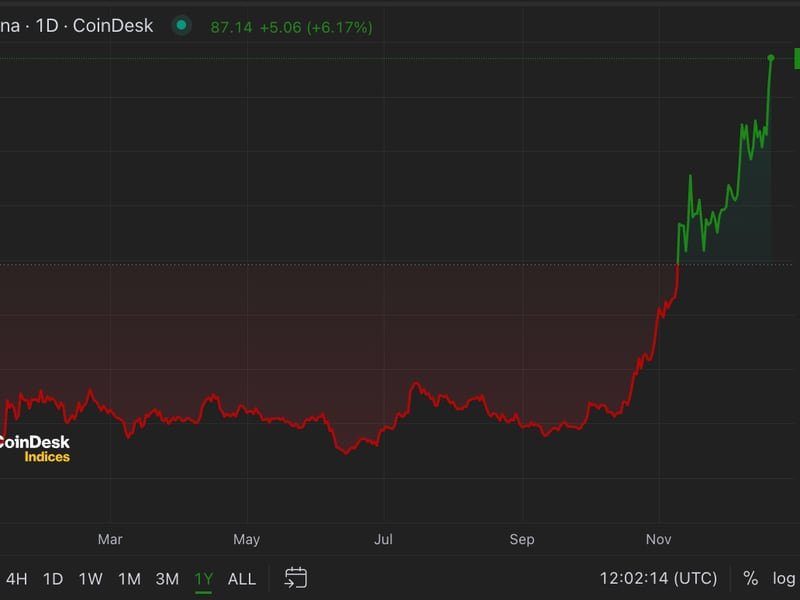The height and width of the screenshot is (600, 800).
Task: Choose the 3M time range
Action: (x=167, y=578)
